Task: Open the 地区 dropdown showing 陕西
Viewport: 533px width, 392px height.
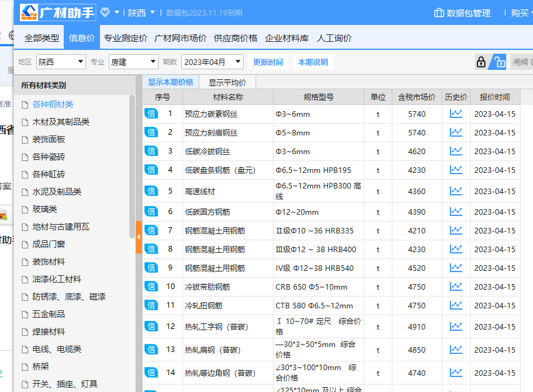Action: coord(61,62)
